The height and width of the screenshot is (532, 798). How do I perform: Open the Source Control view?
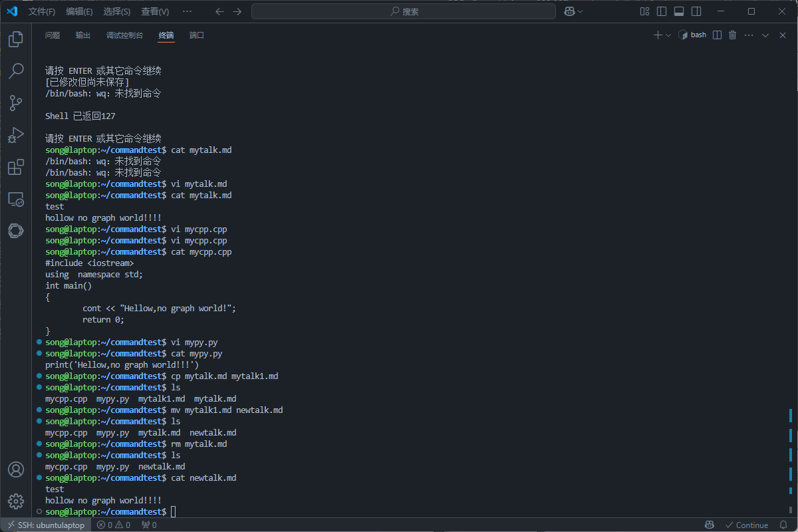pos(16,103)
